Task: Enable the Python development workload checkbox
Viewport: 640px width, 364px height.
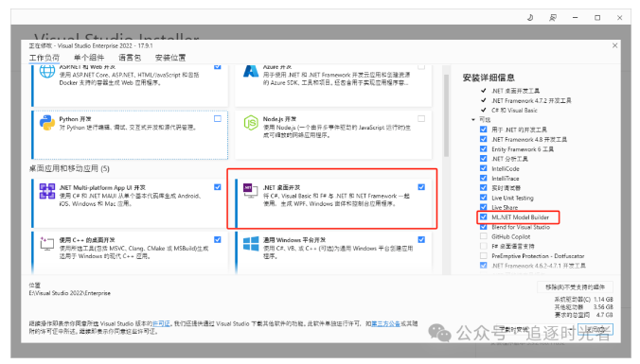Action: pyautogui.click(x=218, y=118)
